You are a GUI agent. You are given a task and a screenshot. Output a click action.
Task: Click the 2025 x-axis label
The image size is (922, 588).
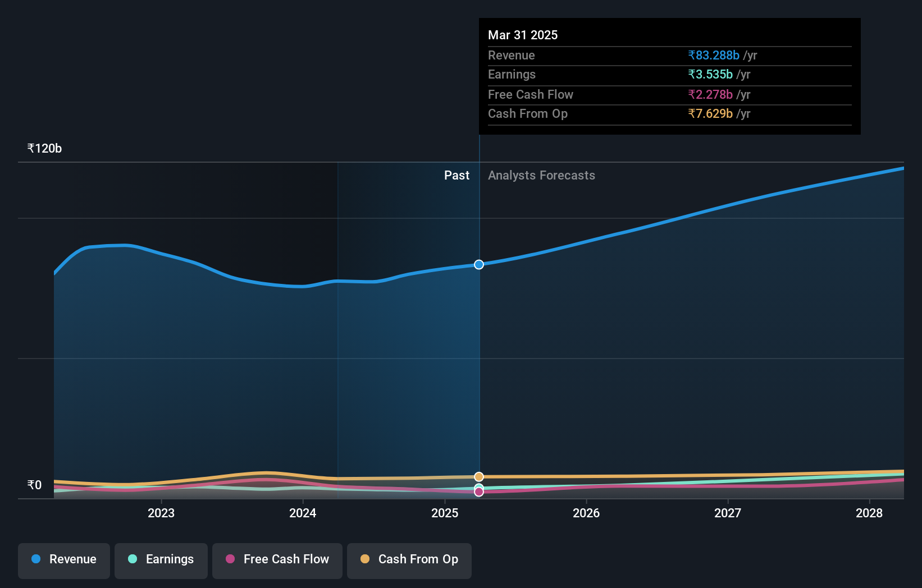tap(445, 513)
